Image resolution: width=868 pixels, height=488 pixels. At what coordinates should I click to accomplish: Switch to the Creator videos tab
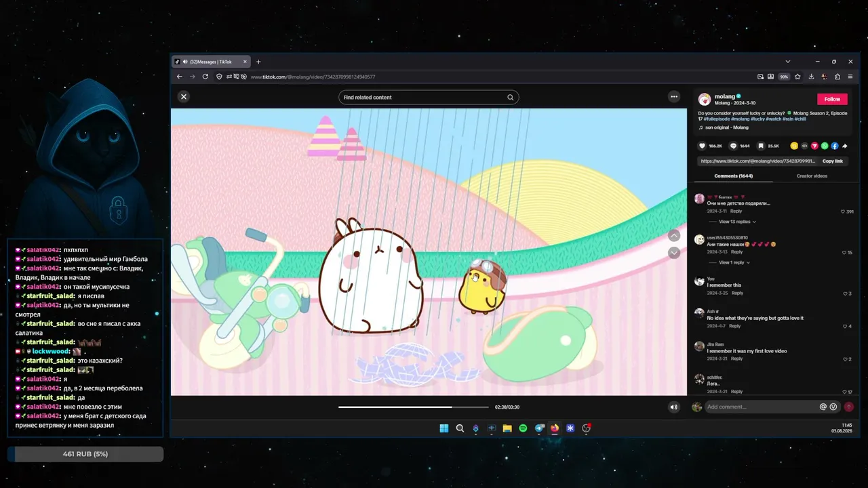coord(812,176)
